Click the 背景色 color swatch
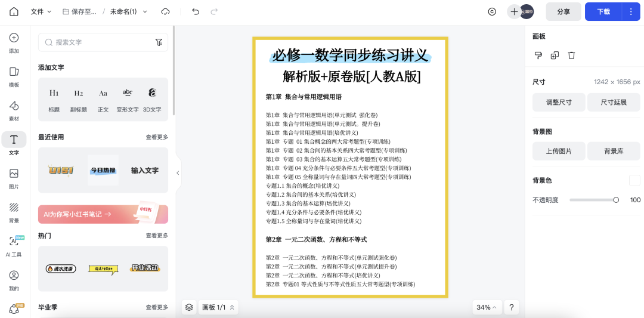 click(x=634, y=180)
